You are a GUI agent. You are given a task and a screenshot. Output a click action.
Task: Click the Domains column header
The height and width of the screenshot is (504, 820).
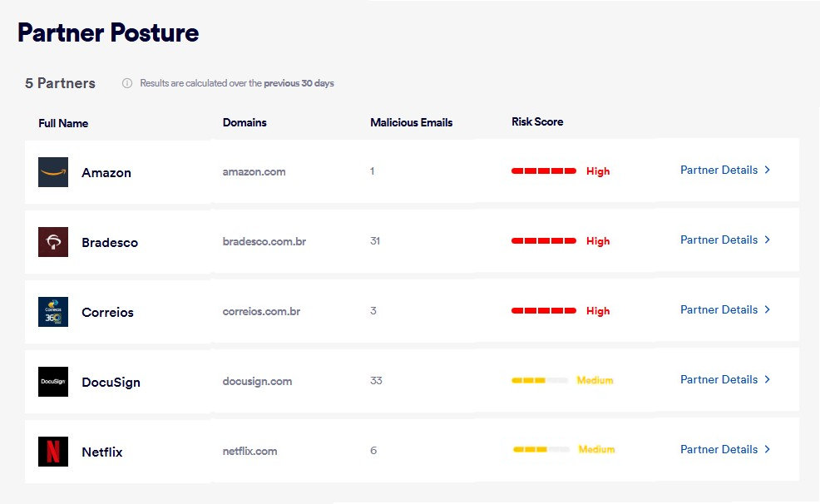pos(245,122)
